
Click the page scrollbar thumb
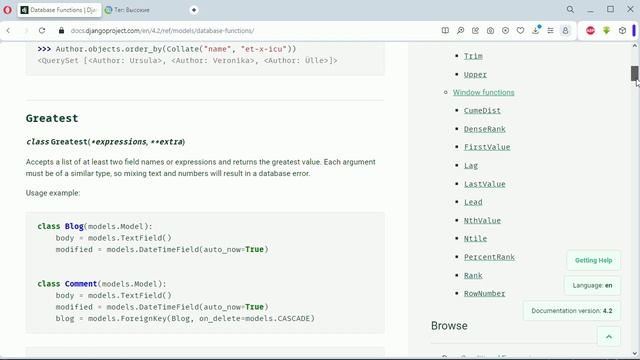(x=634, y=73)
